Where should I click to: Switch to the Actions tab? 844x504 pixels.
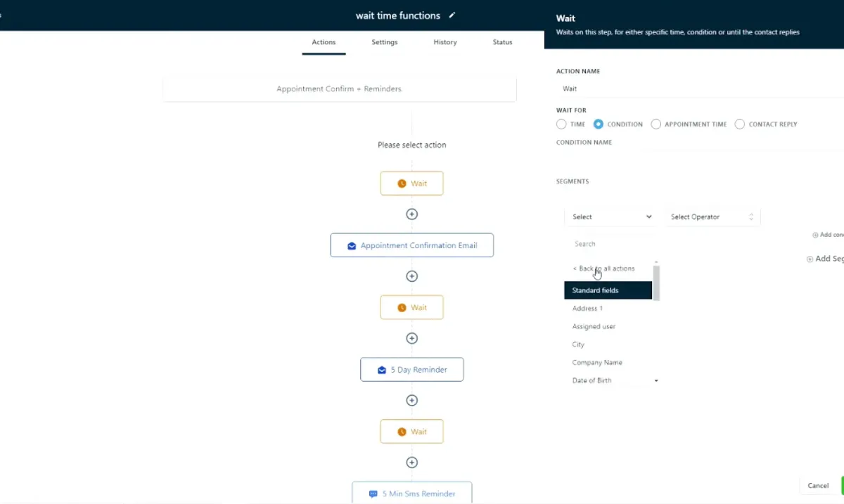click(x=324, y=42)
